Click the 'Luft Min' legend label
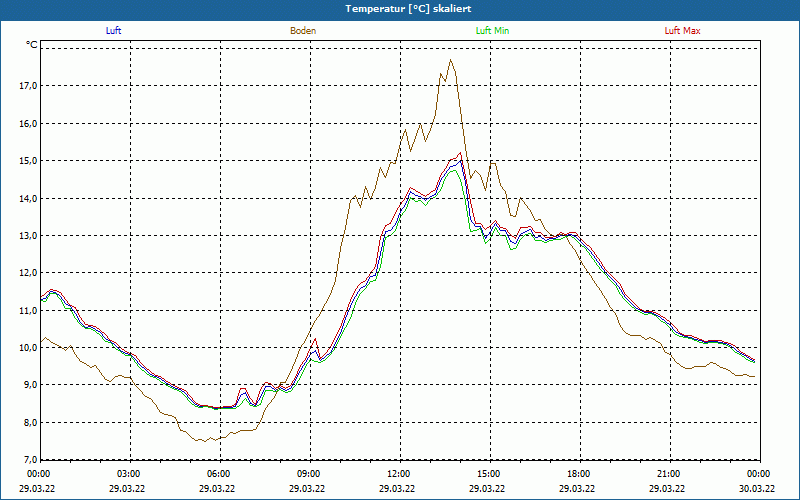Image resolution: width=800 pixels, height=500 pixels. (x=492, y=31)
